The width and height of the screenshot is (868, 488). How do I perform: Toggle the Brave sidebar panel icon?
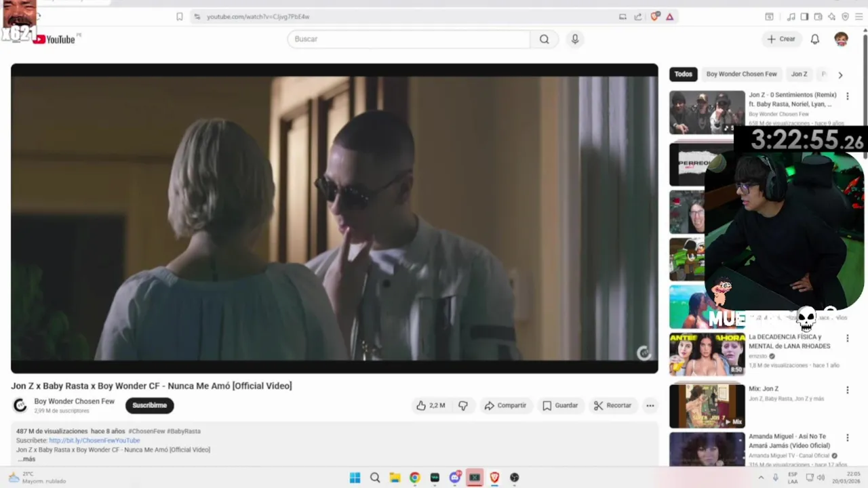804,17
